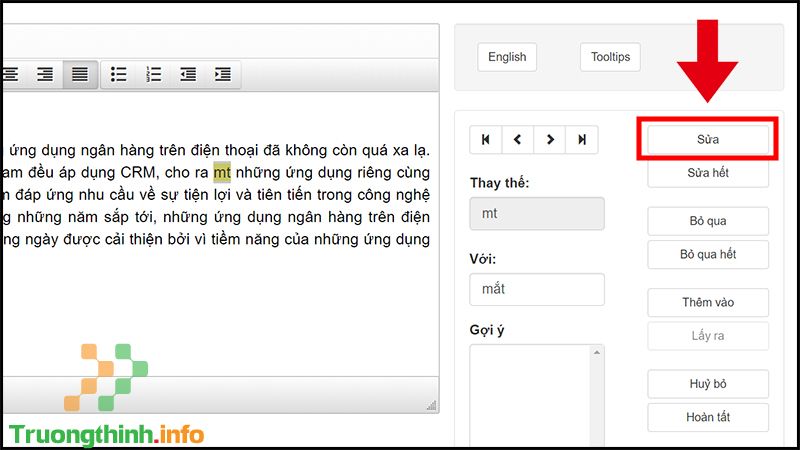
Task: Click the suggestions list scroll-up arrow
Action: click(596, 353)
